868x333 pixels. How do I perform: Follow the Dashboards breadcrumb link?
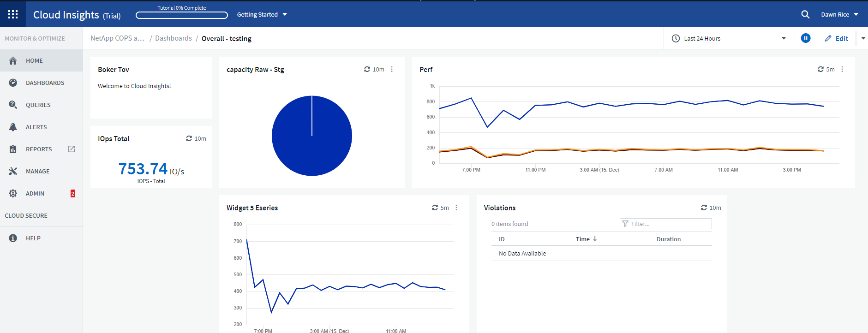coord(173,38)
